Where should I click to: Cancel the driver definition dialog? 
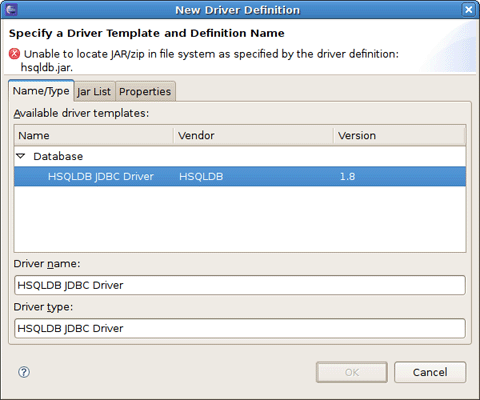point(430,372)
